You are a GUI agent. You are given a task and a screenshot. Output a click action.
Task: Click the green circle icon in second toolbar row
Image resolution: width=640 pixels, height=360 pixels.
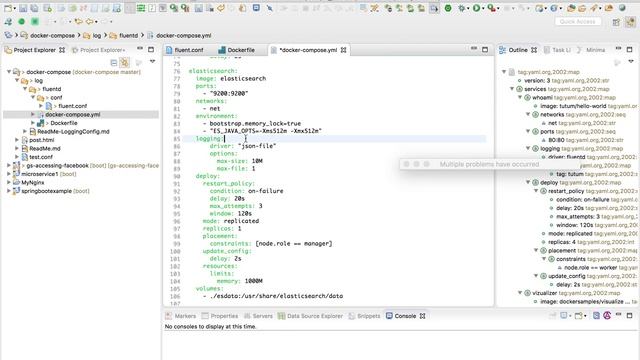pyautogui.click(x=22, y=21)
